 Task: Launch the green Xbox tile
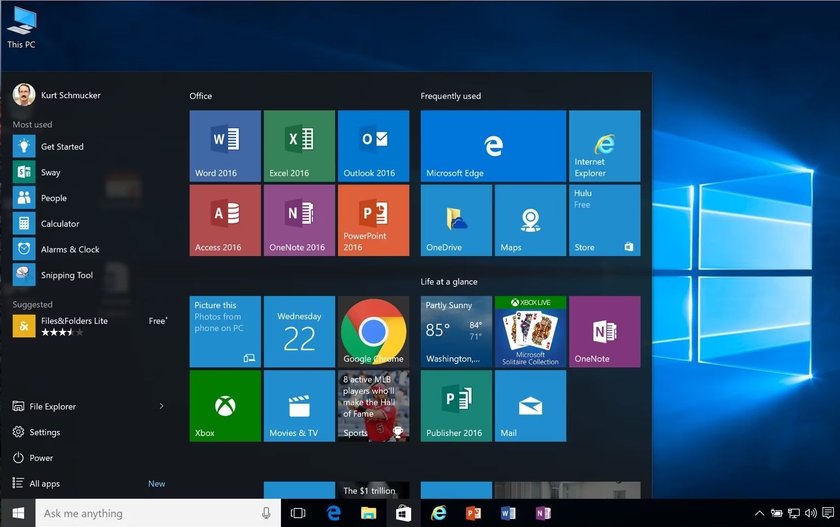point(225,406)
